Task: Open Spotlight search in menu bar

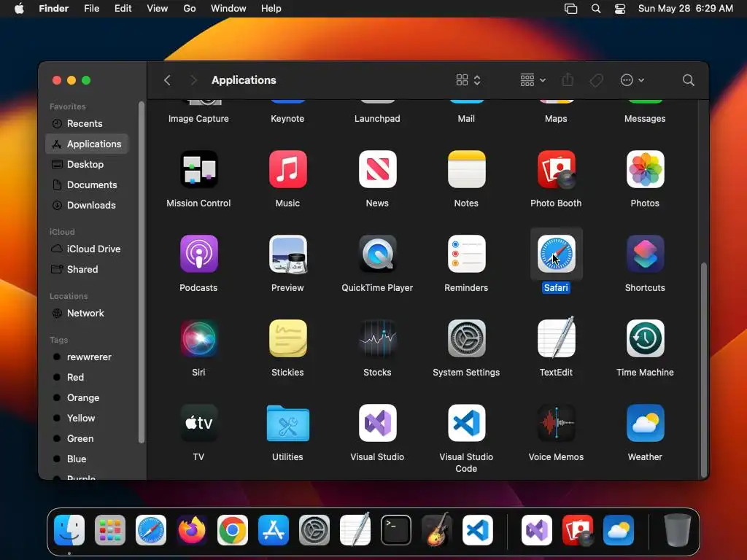Action: click(595, 9)
